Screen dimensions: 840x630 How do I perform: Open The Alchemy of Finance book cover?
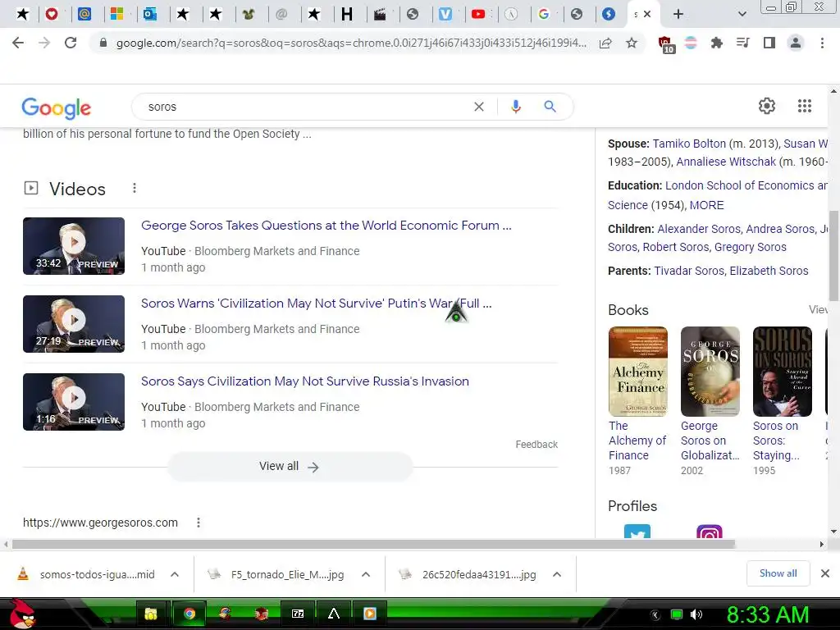click(x=638, y=372)
